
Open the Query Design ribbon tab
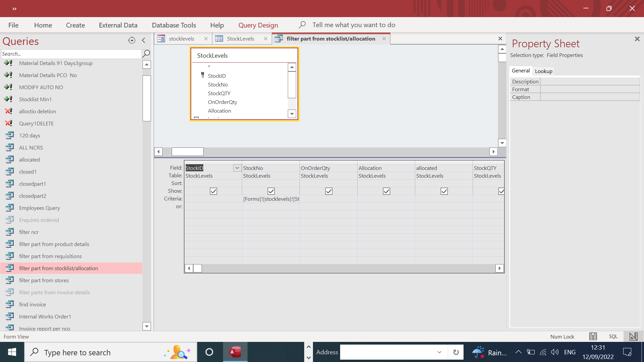258,25
